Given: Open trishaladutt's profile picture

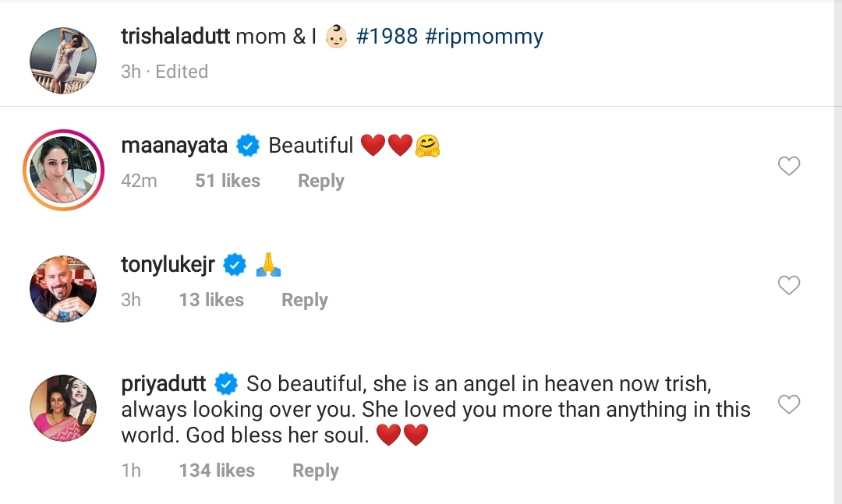Looking at the screenshot, I should point(63,60).
